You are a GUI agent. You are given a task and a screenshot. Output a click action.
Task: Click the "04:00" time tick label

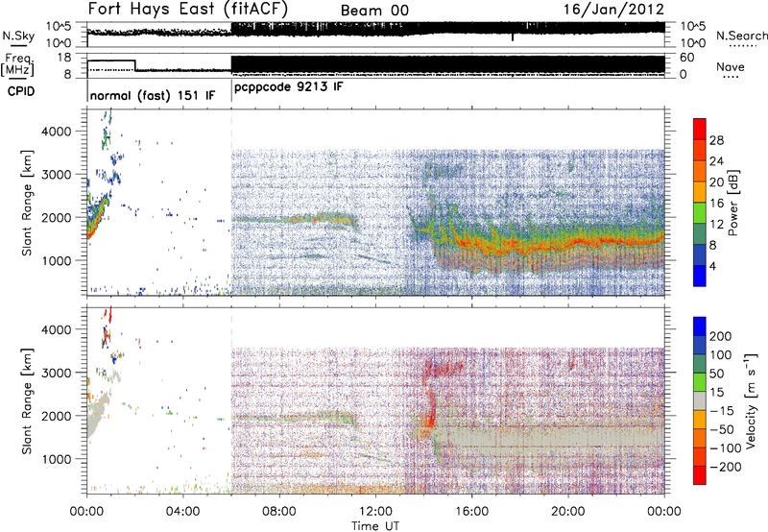click(x=182, y=511)
